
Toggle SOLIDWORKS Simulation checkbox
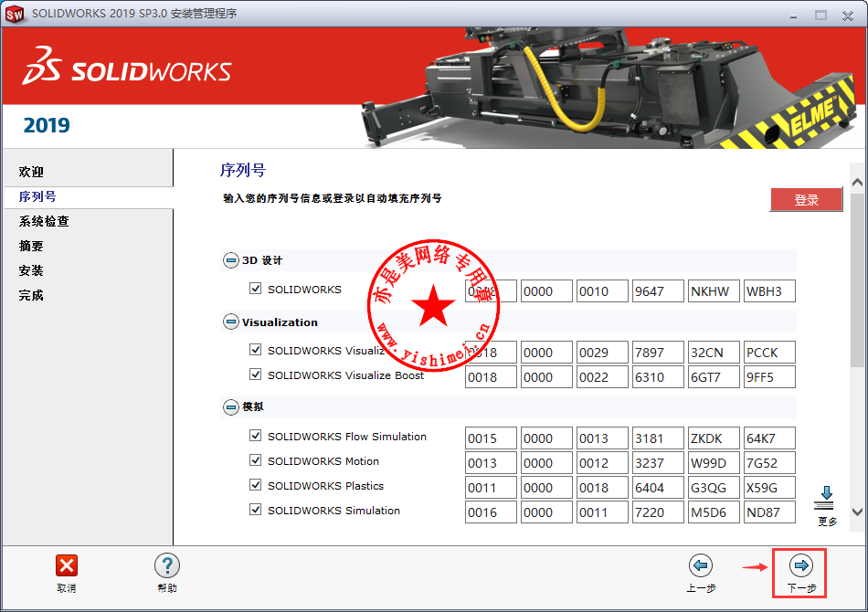point(255,510)
